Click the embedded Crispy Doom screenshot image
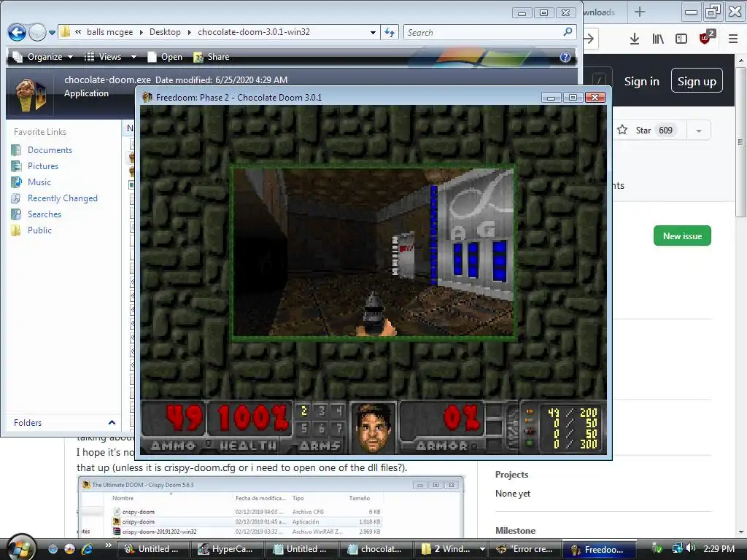 [271, 507]
